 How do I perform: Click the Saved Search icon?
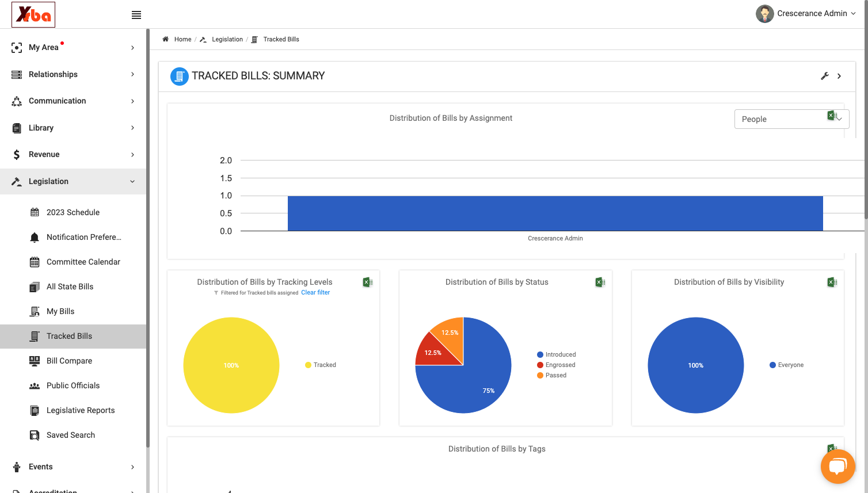coord(35,435)
